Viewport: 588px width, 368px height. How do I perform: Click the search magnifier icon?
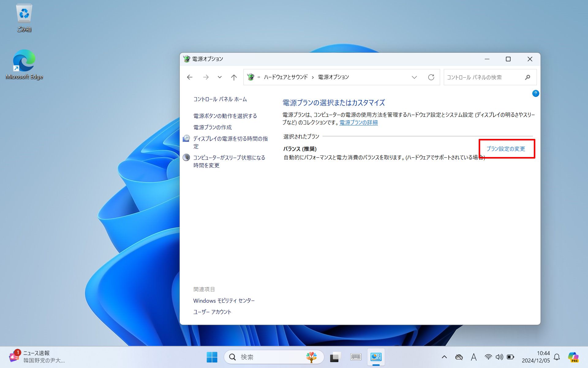click(528, 77)
